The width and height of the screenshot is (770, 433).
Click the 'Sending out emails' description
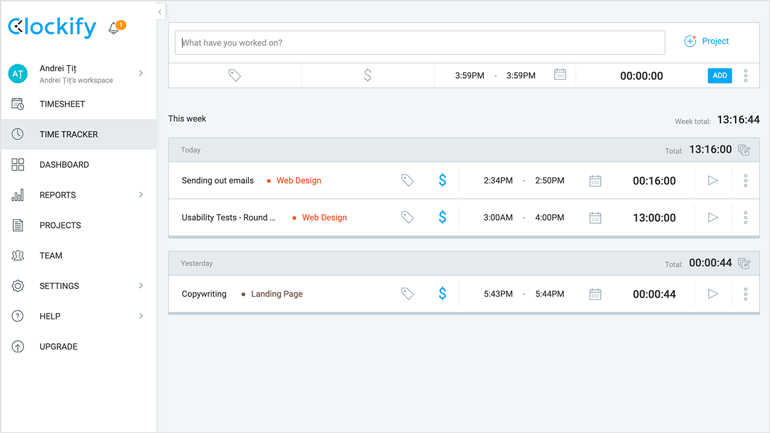(x=218, y=181)
